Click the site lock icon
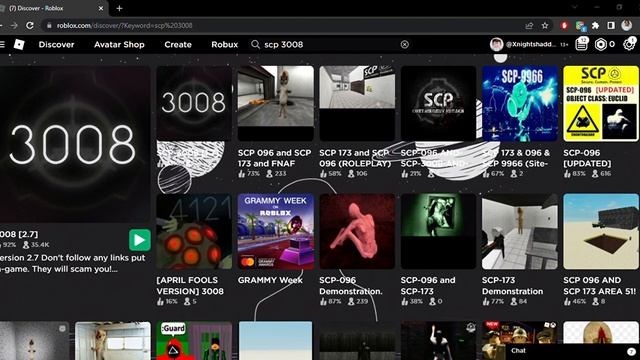The width and height of the screenshot is (640, 360). [x=49, y=25]
